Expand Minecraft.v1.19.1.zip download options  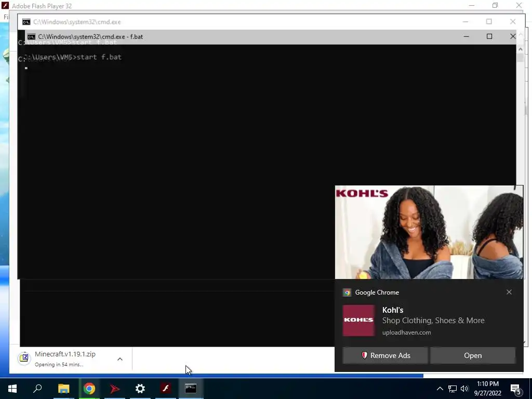pos(120,359)
